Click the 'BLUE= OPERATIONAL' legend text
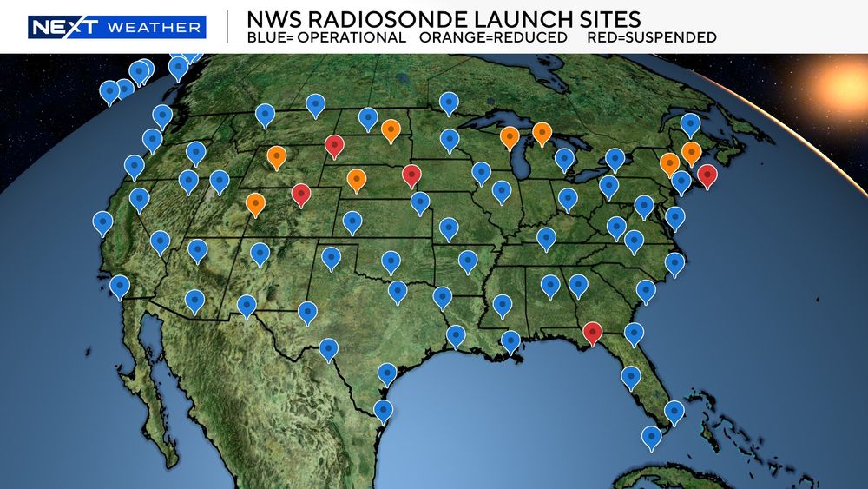Screen dimensions: 868x489 (326, 37)
